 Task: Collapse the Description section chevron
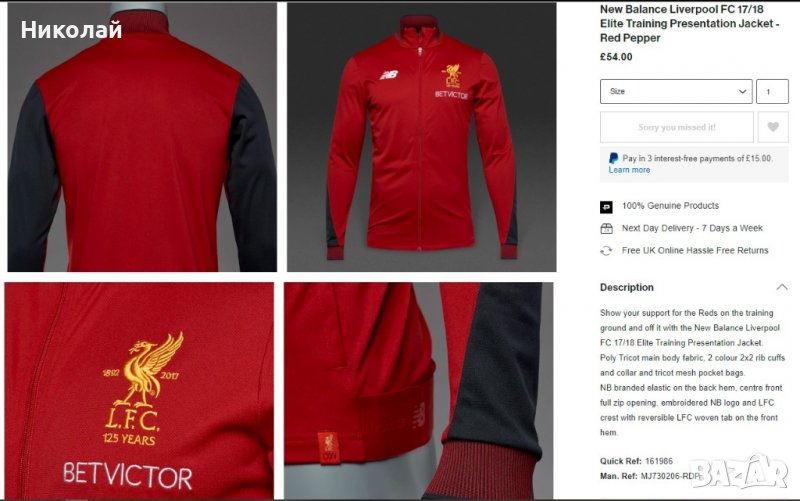(782, 287)
